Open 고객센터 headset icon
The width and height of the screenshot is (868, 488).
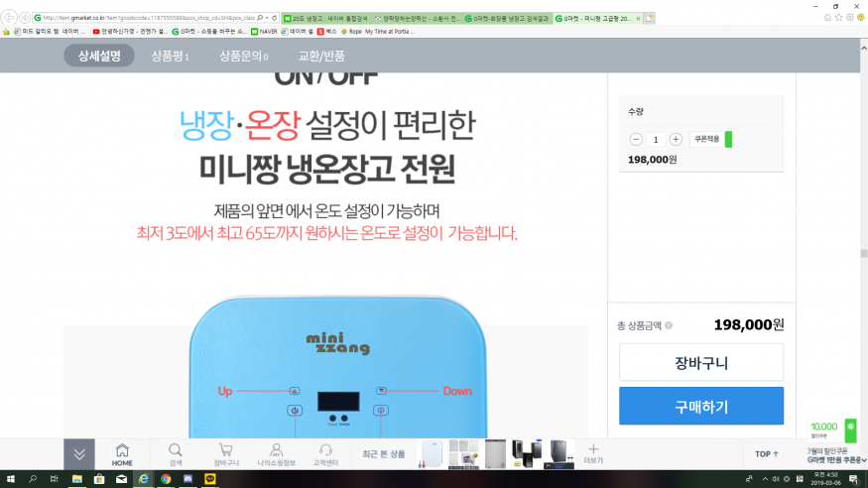tap(325, 455)
